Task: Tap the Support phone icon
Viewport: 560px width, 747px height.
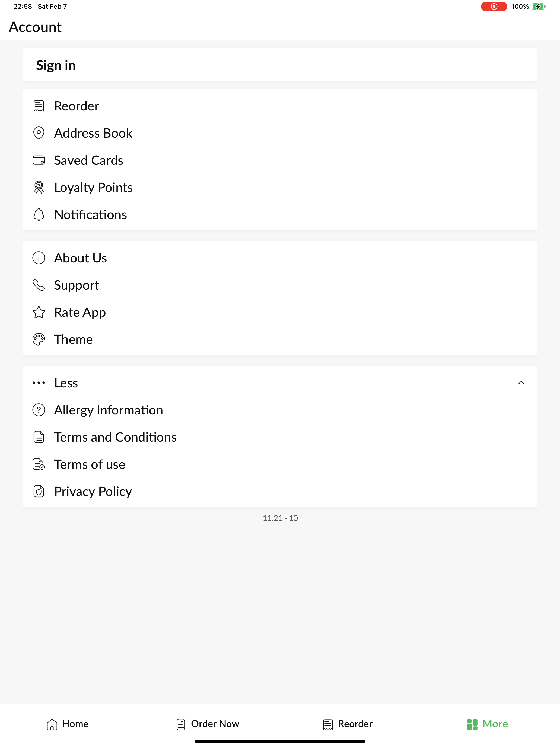Action: pos(39,285)
